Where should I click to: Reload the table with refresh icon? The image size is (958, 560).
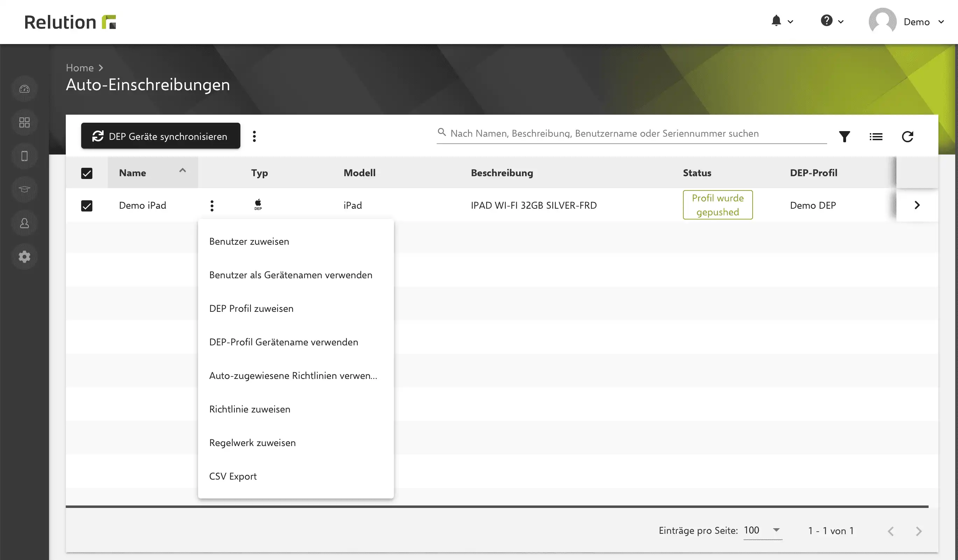click(907, 136)
